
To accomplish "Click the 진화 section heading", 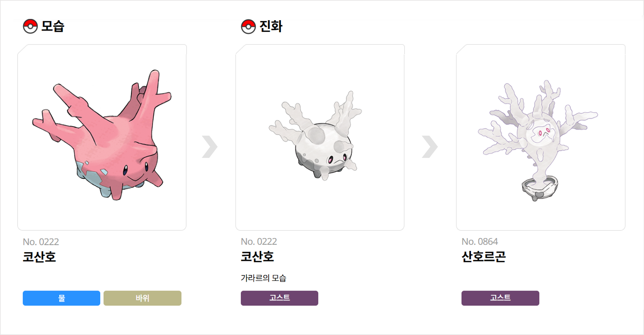I will tap(271, 26).
